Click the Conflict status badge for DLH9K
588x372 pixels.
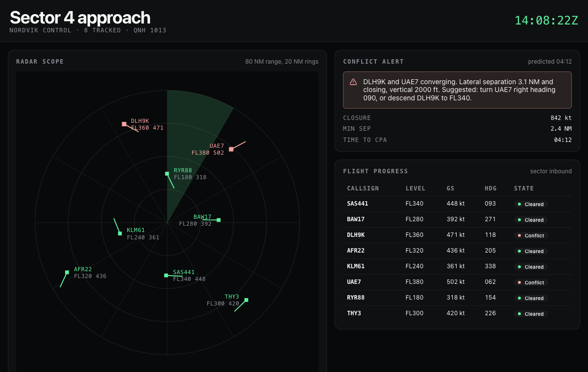(531, 235)
